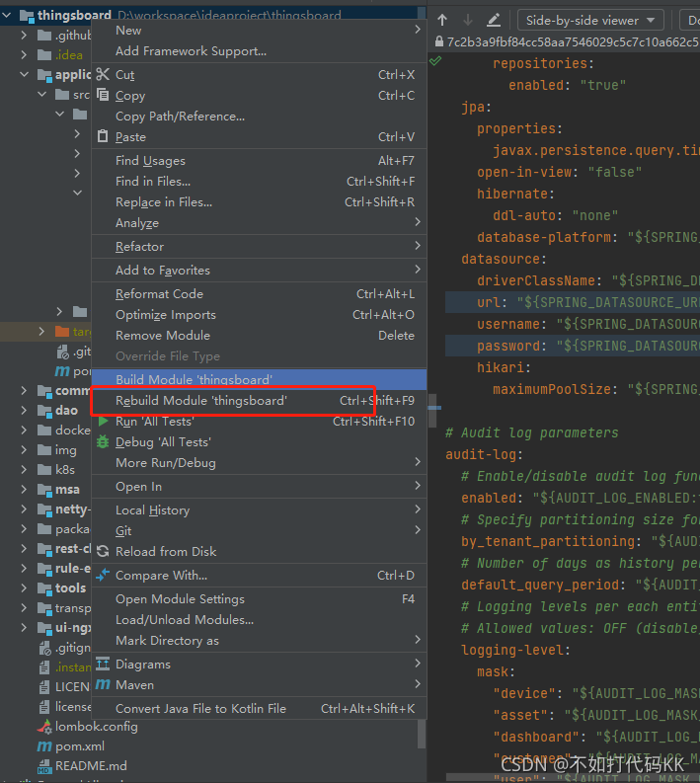
Task: Click the pom.xml Maven file icon
Action: [44, 746]
